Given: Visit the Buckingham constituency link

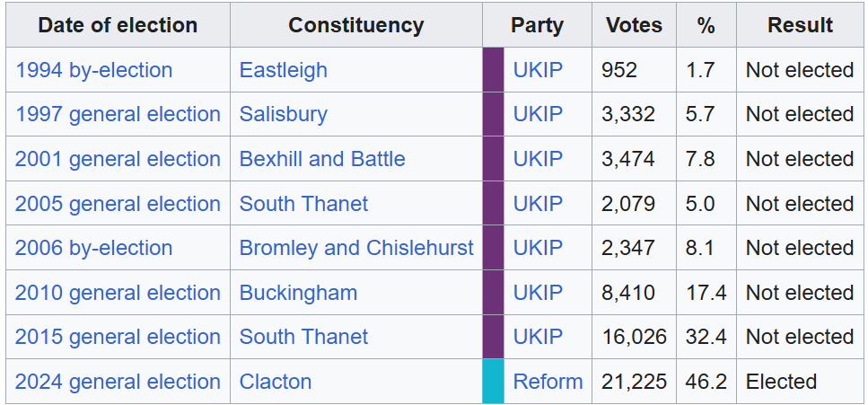Looking at the screenshot, I should point(298,293).
